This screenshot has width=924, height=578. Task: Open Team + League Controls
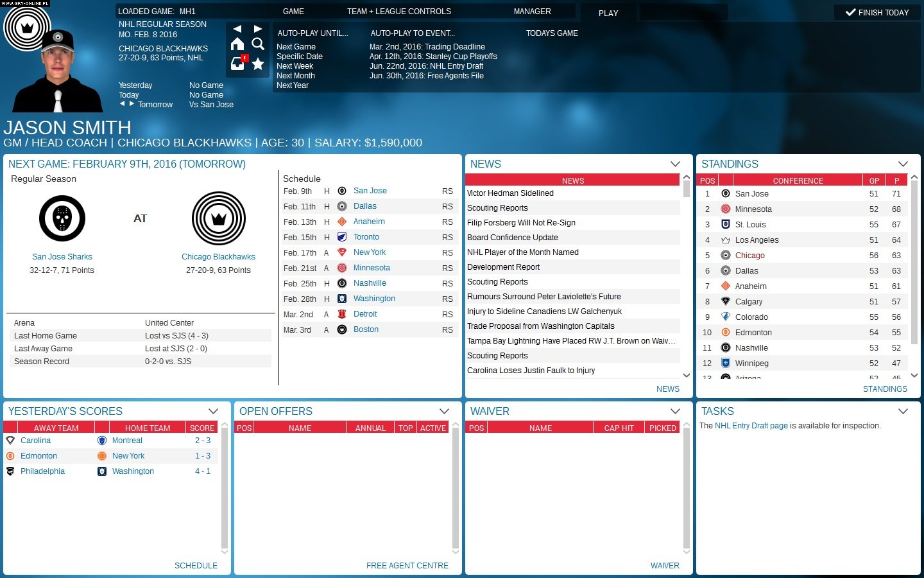tap(398, 11)
